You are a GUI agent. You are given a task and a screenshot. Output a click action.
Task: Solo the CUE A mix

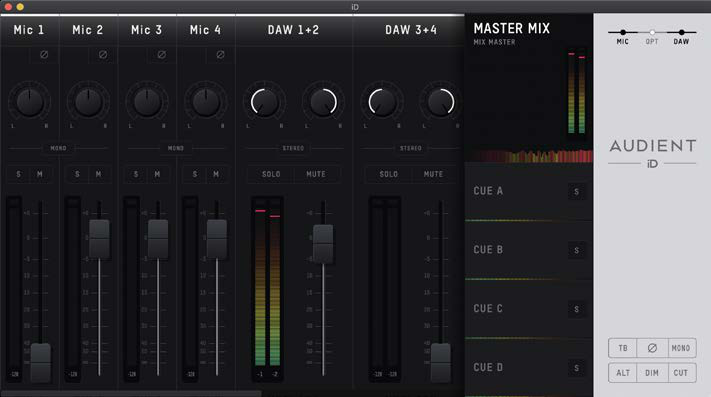point(576,192)
